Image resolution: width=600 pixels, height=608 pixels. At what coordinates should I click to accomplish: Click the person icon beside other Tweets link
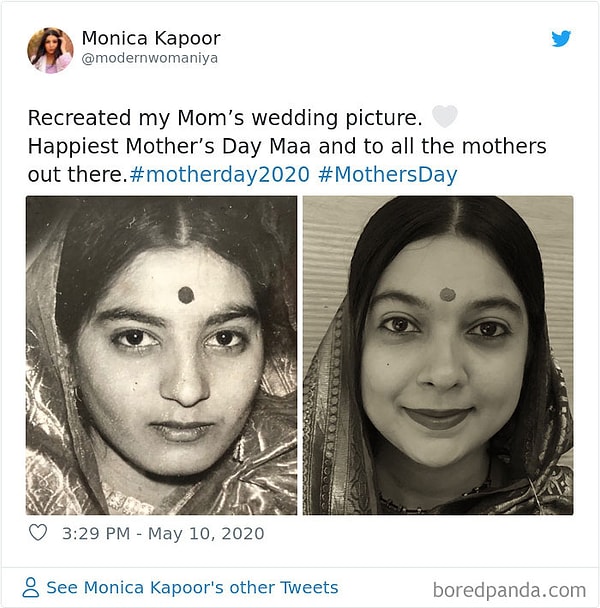pyautogui.click(x=31, y=588)
